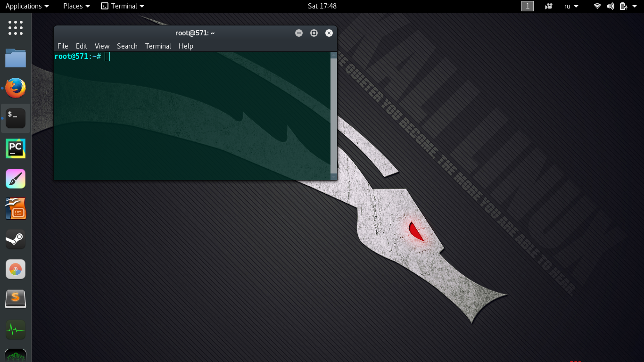Image resolution: width=644 pixels, height=362 pixels.
Task: Open Steam from the dock
Action: pos(16,239)
